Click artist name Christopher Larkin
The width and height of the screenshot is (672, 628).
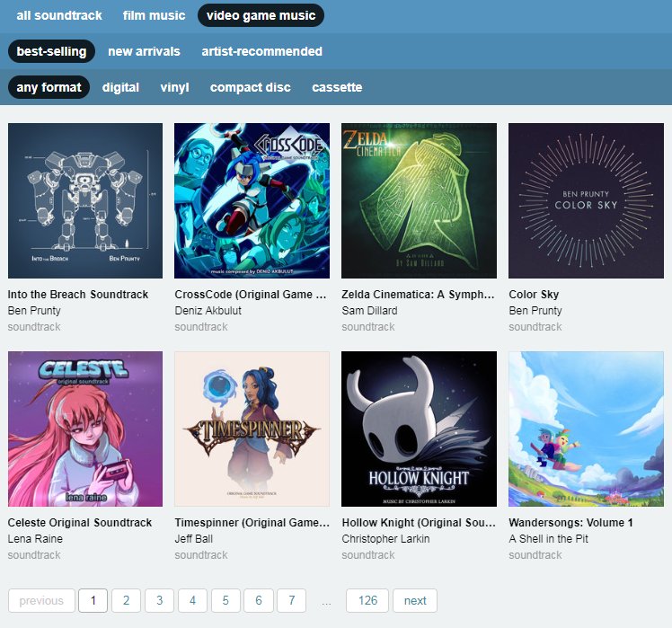coord(385,539)
